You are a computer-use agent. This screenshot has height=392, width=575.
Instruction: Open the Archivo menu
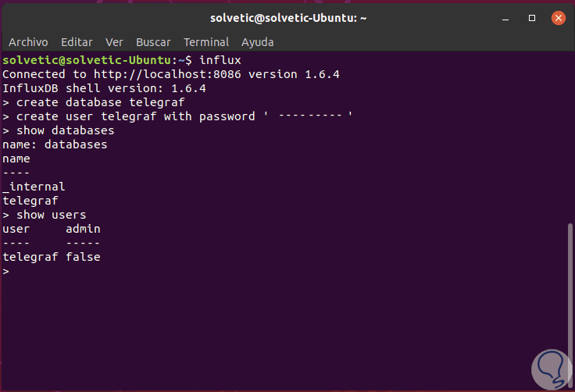point(29,42)
